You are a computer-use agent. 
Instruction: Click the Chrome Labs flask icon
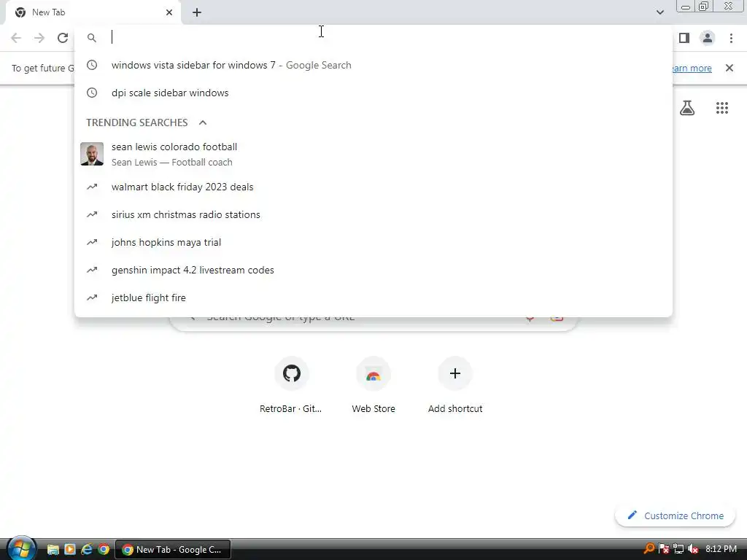click(x=687, y=108)
